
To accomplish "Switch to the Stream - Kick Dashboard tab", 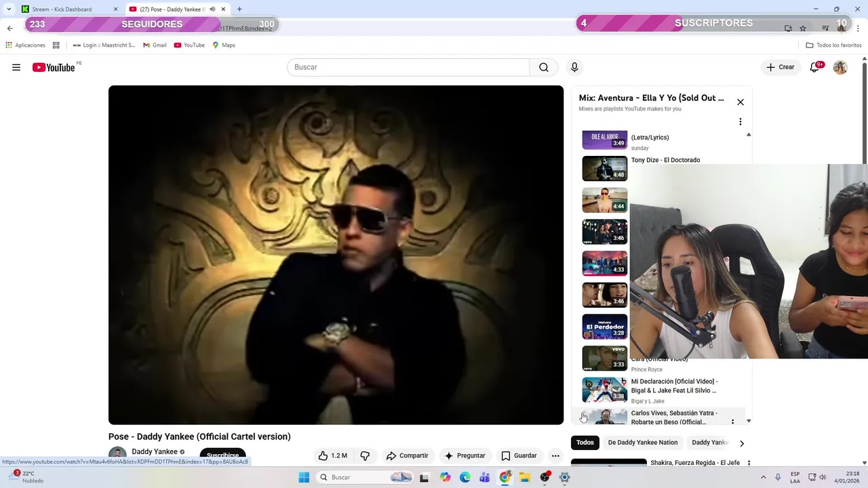I will tap(69, 9).
